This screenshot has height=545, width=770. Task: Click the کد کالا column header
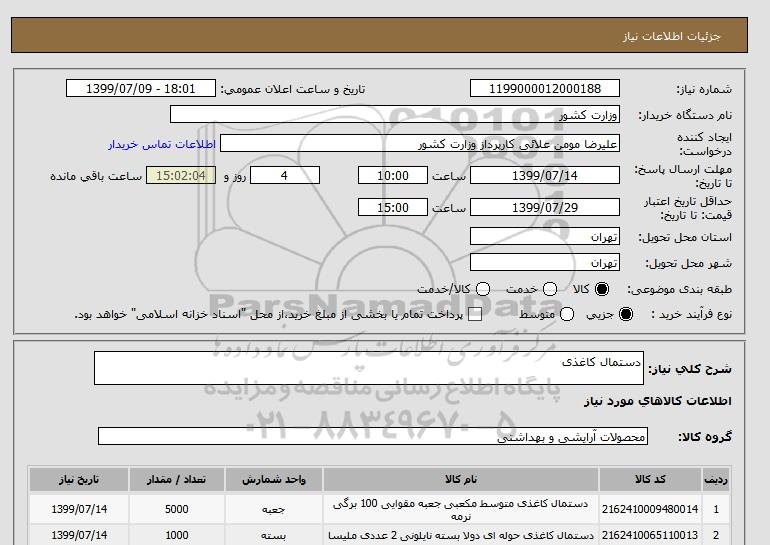coord(650,479)
